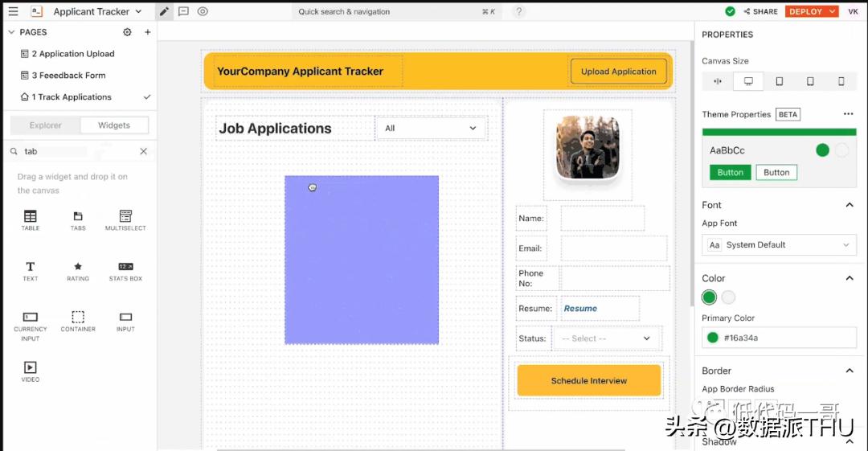The width and height of the screenshot is (868, 451).
Task: Click the Share button
Action: coord(760,11)
